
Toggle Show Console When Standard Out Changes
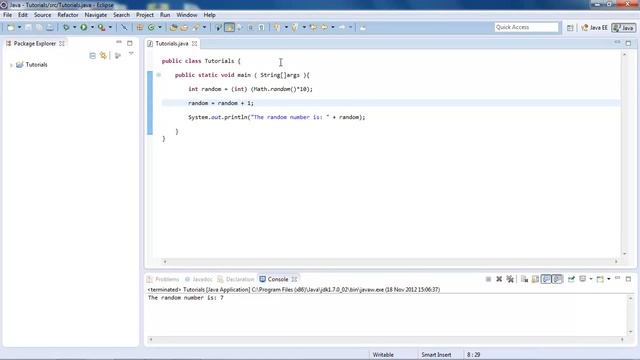pyautogui.click(x=546, y=279)
